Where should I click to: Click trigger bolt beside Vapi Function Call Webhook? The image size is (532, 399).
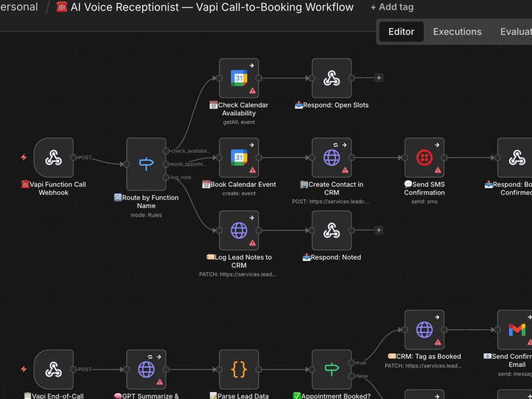pyautogui.click(x=24, y=157)
